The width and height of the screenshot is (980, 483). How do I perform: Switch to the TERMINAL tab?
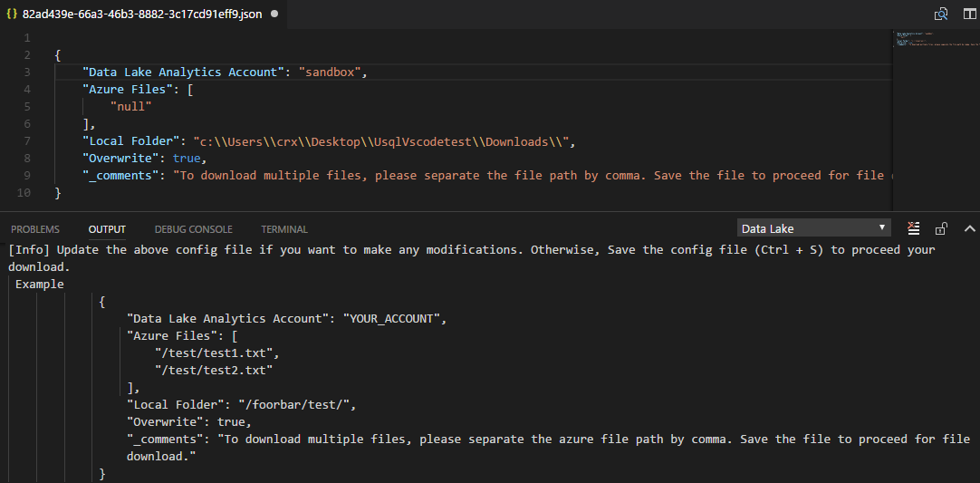coord(284,229)
